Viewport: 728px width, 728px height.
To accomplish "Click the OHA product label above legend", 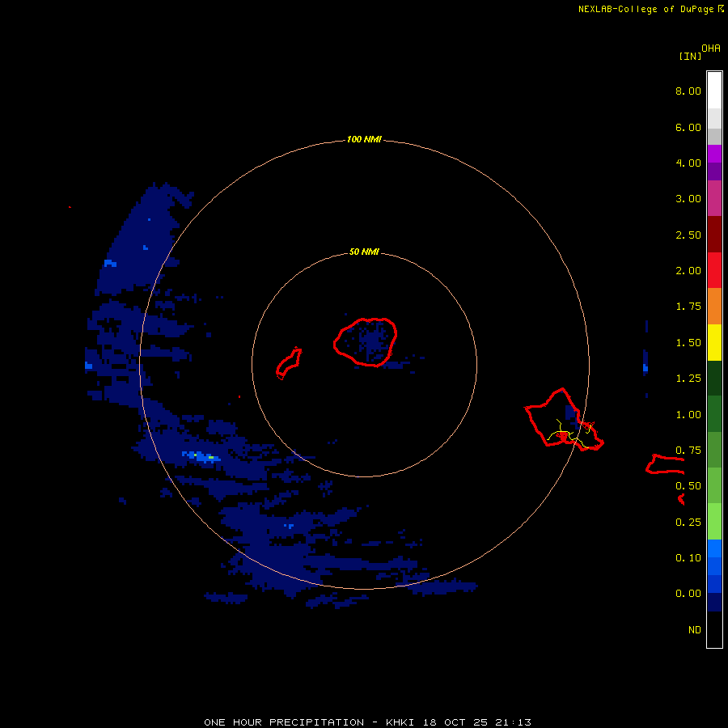I will (711, 49).
